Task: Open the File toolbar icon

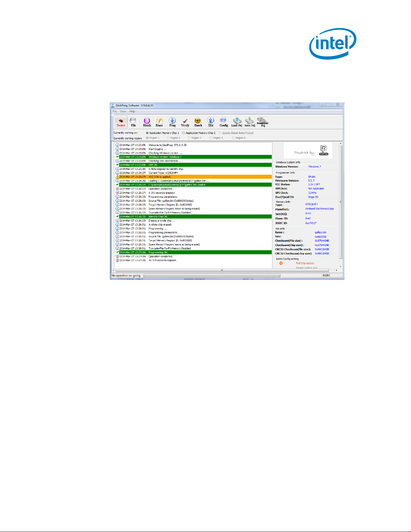Action: (x=133, y=122)
